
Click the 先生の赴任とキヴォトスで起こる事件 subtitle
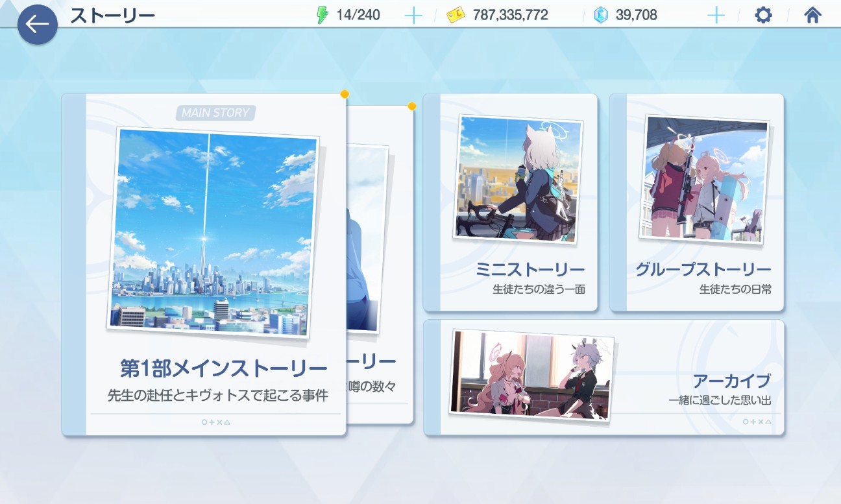click(x=218, y=395)
